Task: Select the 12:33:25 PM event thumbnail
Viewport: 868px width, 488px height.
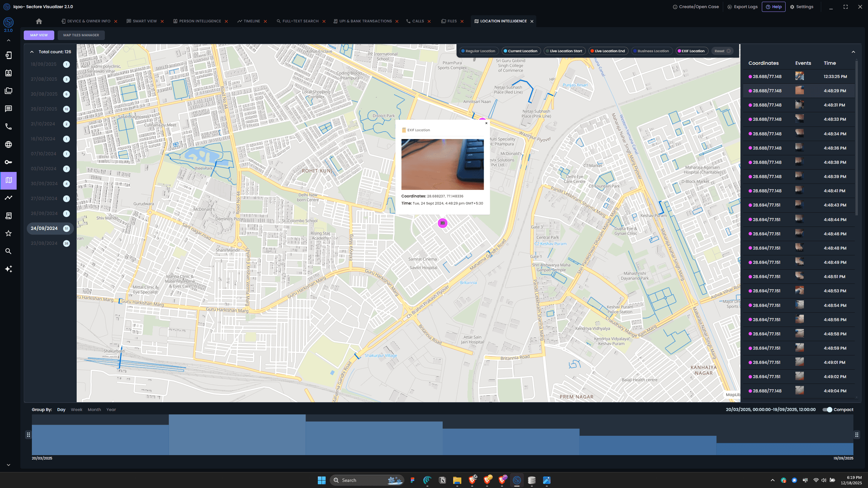Action: coord(799,76)
